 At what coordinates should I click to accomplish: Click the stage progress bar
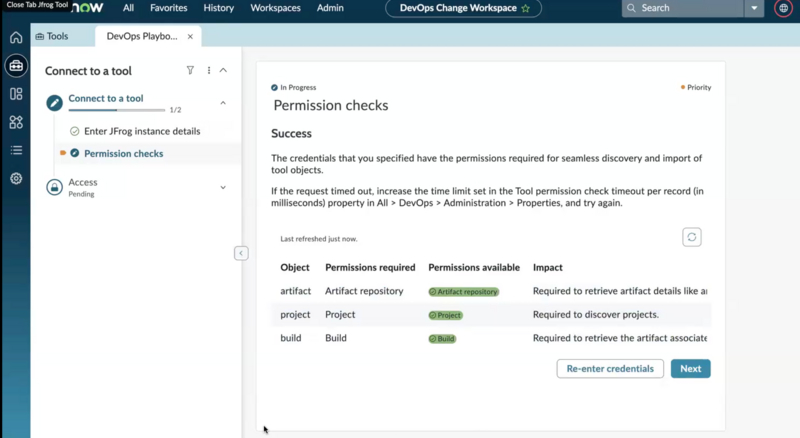(x=117, y=110)
